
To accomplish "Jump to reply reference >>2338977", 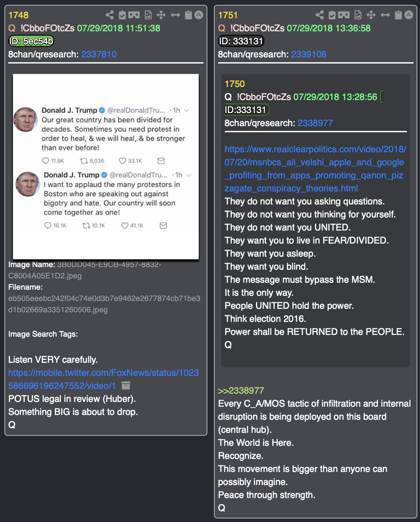I will [241, 391].
